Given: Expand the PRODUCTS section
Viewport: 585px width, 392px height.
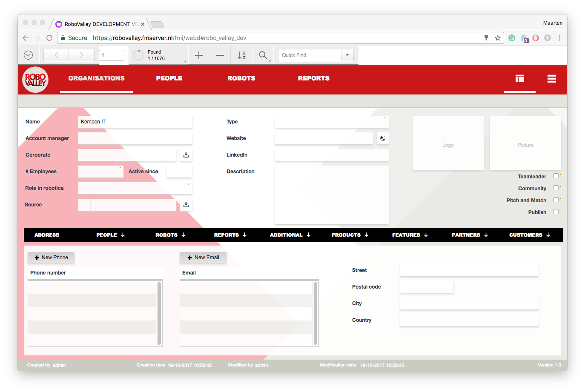Looking at the screenshot, I should [350, 235].
